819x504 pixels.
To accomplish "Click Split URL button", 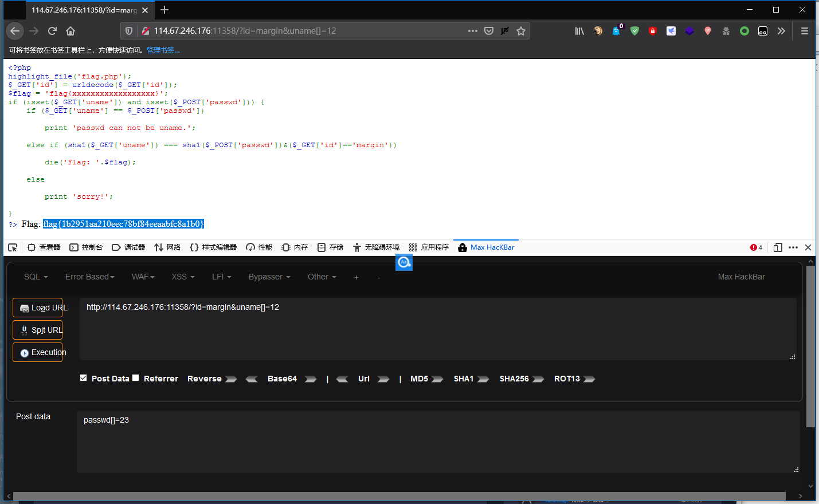I will pos(38,330).
